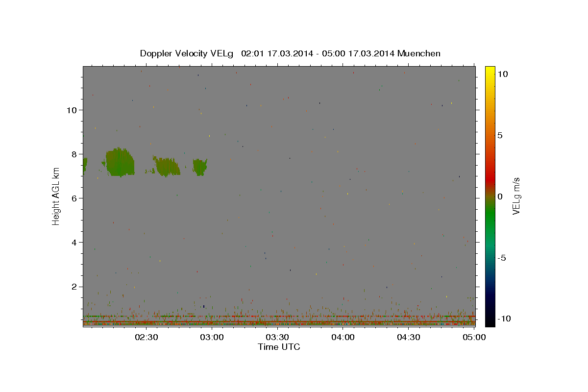Click the 04:30 time tick label
The width and height of the screenshot is (588, 392).
click(x=409, y=337)
